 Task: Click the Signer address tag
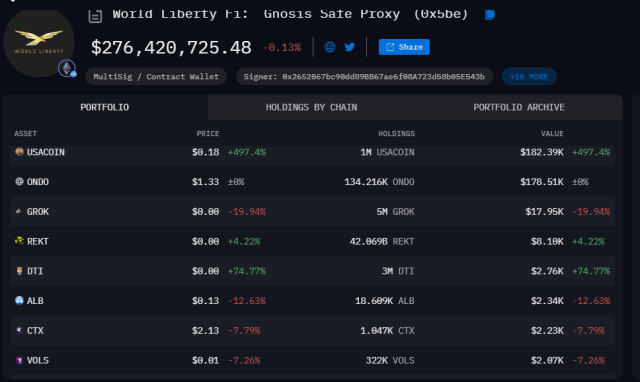(x=364, y=77)
